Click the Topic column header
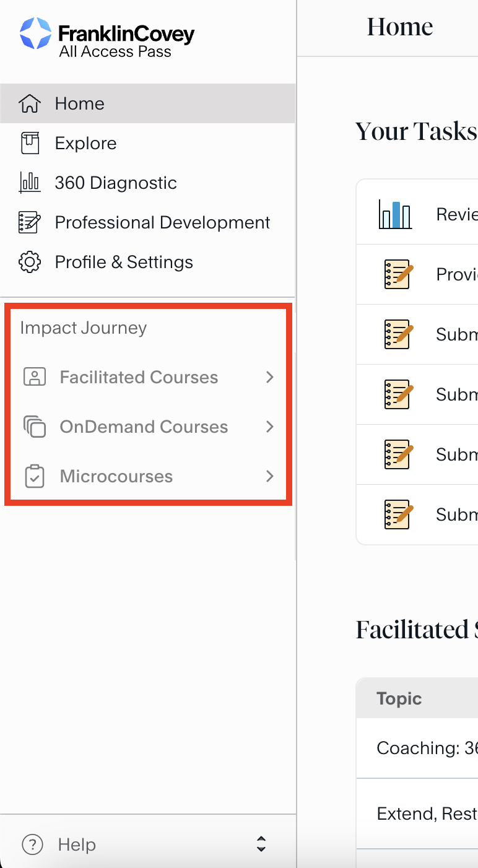Screen dimensions: 478x868 pyautogui.click(x=399, y=699)
